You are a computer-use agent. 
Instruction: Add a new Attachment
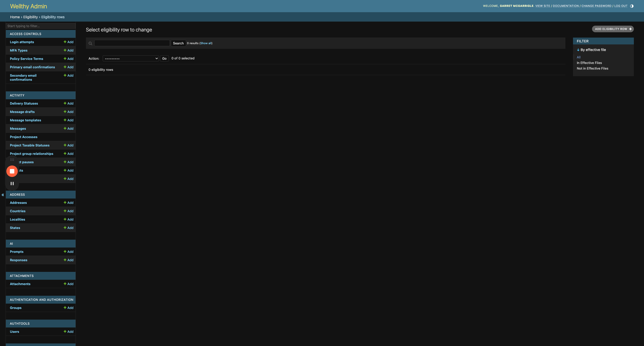pyautogui.click(x=68, y=284)
